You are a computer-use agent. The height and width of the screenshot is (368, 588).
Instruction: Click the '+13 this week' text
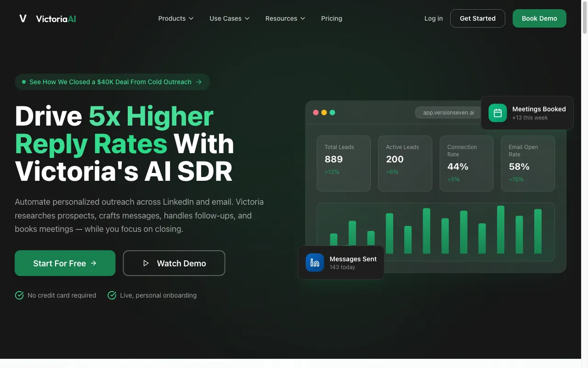pos(530,118)
